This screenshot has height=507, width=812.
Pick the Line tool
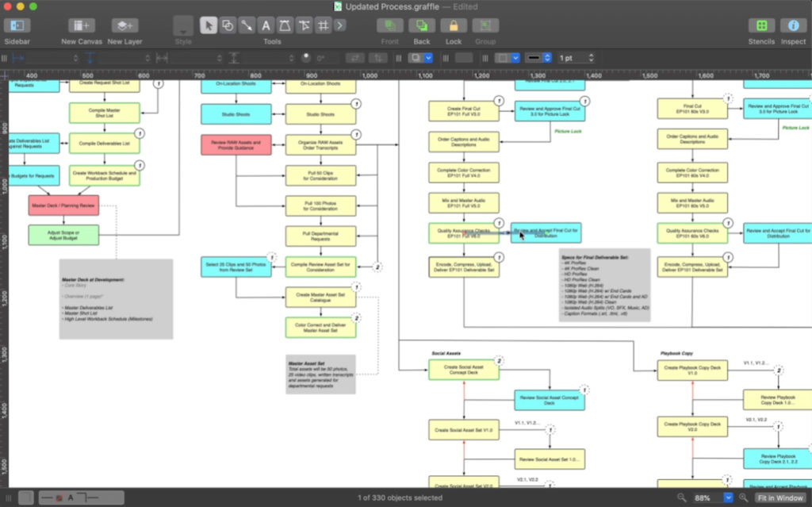click(x=247, y=25)
